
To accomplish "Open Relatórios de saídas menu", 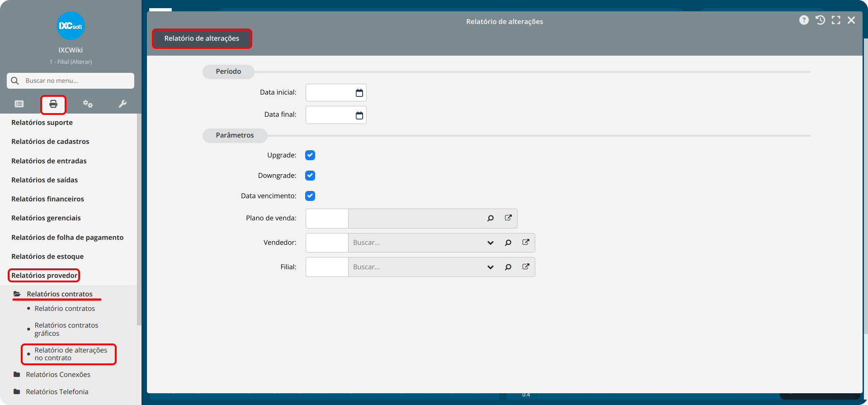I will [45, 180].
